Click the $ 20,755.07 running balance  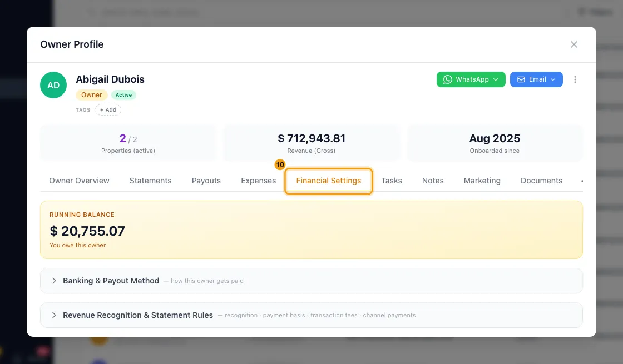point(87,231)
